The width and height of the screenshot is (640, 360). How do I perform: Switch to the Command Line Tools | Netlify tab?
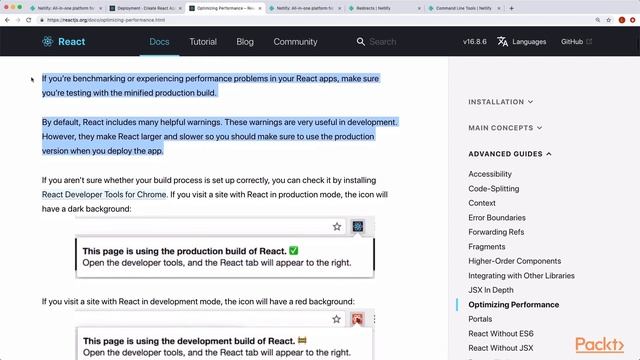pos(465,8)
